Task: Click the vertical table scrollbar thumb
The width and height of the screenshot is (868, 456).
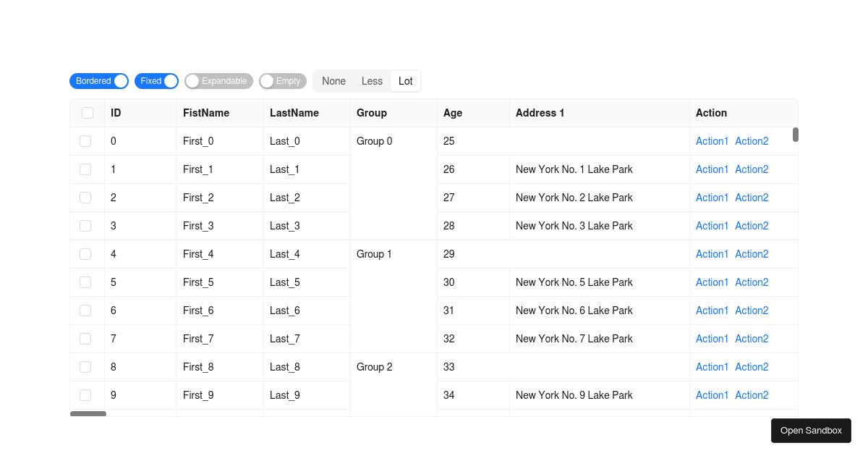Action: [796, 135]
